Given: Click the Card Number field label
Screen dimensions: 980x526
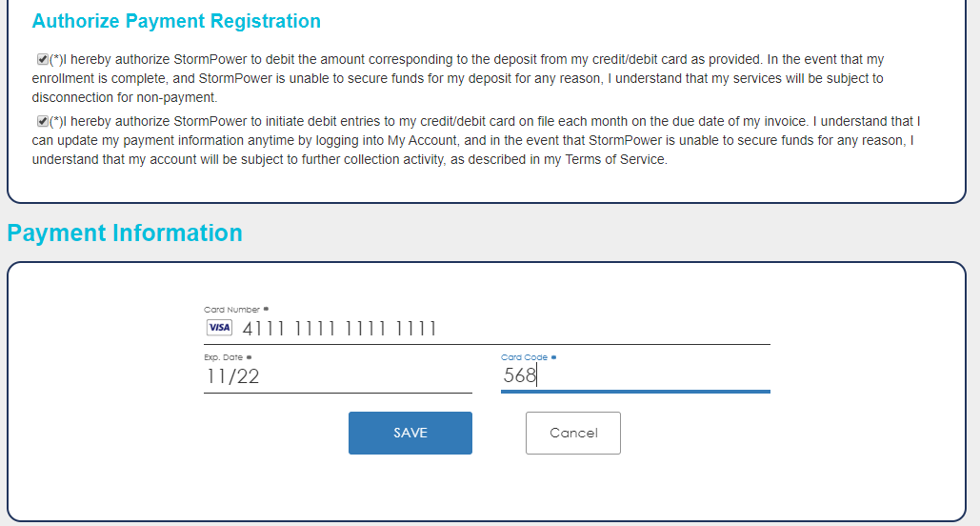Looking at the screenshot, I should coord(231,309).
